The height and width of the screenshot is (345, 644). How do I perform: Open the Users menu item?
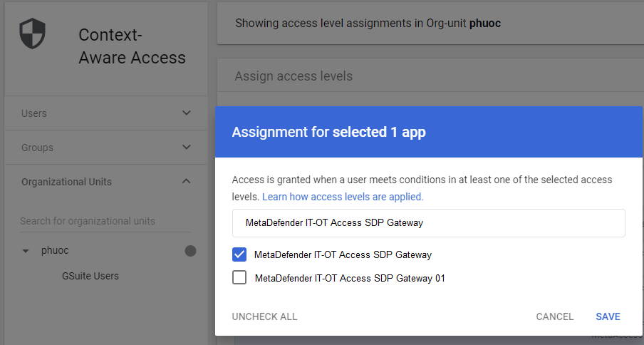[34, 113]
